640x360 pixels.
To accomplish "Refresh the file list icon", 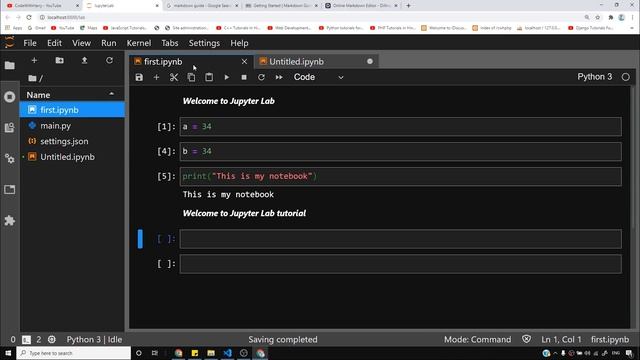I will [x=109, y=60].
